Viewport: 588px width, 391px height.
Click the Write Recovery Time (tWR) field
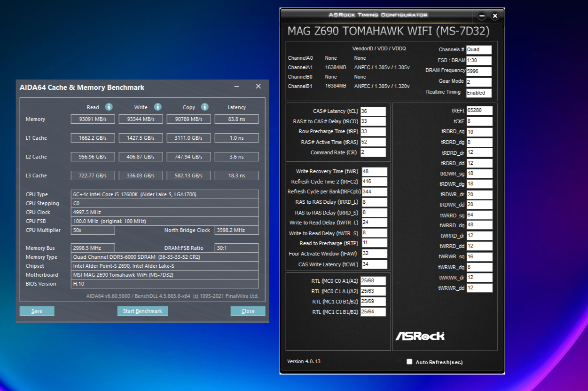[374, 171]
